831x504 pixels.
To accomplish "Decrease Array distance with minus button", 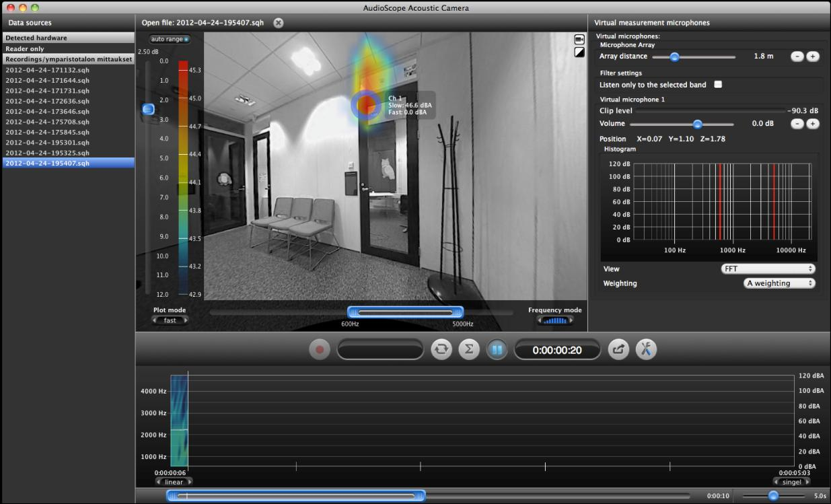I will tap(797, 57).
